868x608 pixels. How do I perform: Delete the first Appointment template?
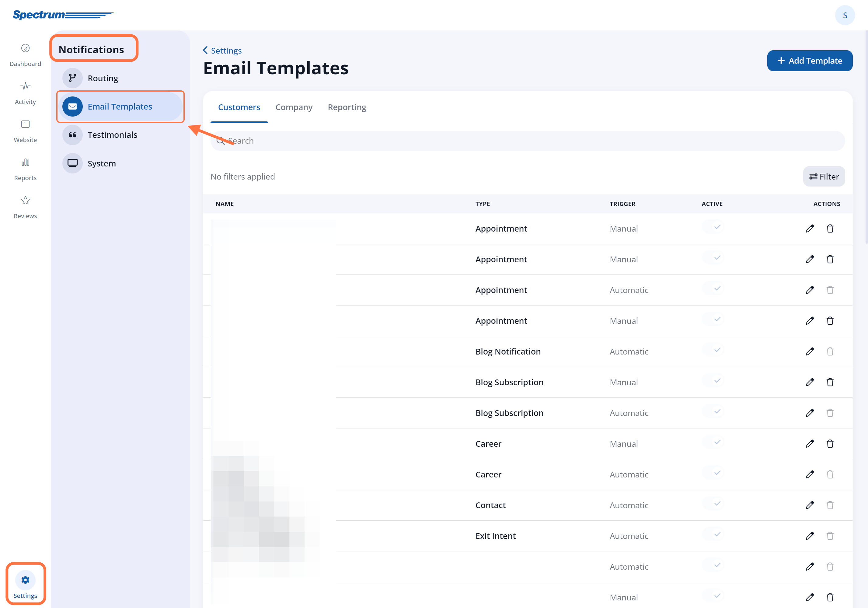coord(830,228)
